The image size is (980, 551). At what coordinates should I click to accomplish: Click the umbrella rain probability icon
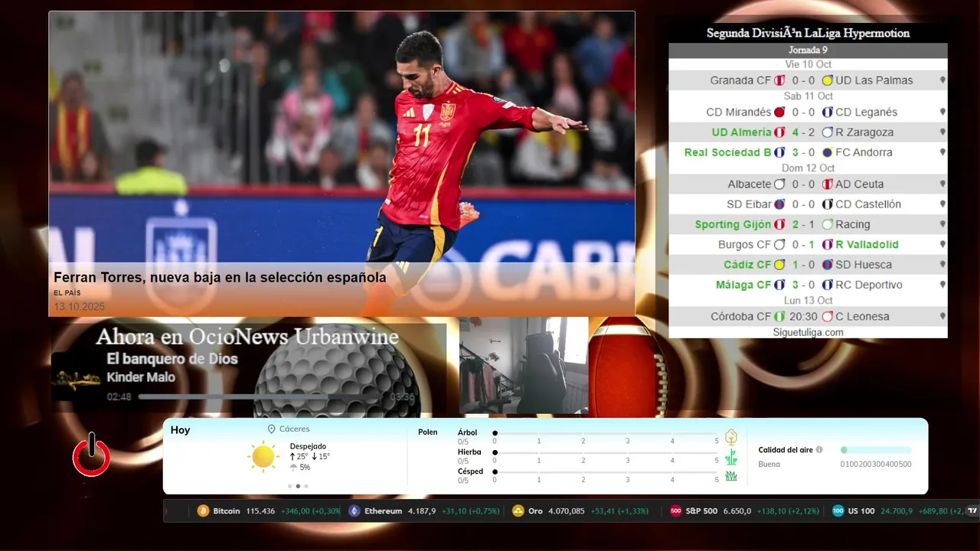[x=293, y=468]
